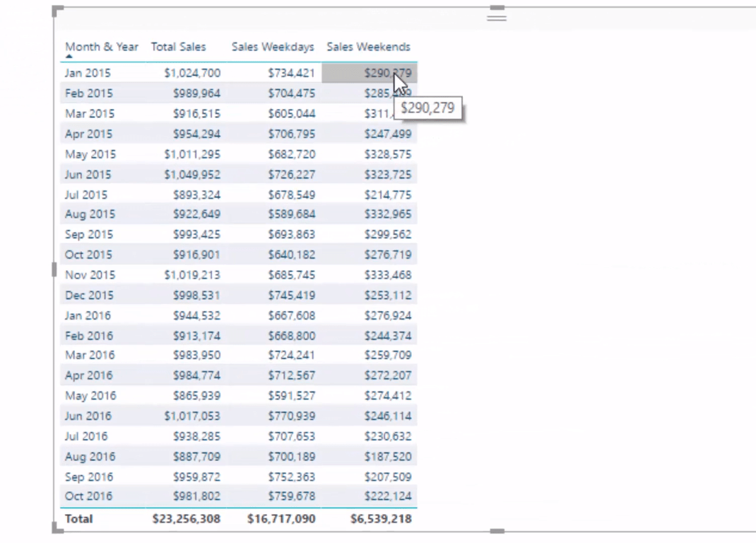Click the top-left corner resize handle
This screenshot has height=543, width=756.
point(57,11)
